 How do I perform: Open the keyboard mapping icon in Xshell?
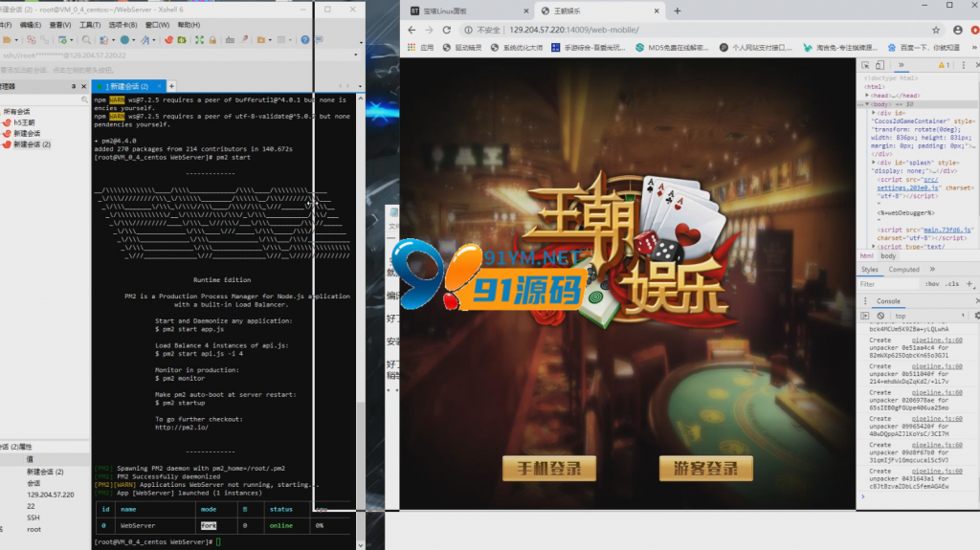coord(230,40)
